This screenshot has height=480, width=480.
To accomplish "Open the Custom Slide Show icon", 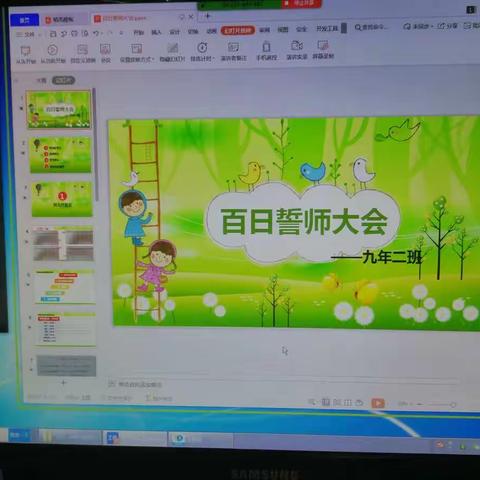I will pyautogui.click(x=82, y=50).
